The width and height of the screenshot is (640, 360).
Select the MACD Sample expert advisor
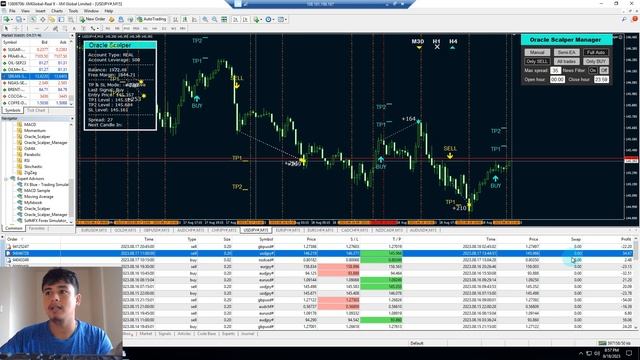(37, 191)
